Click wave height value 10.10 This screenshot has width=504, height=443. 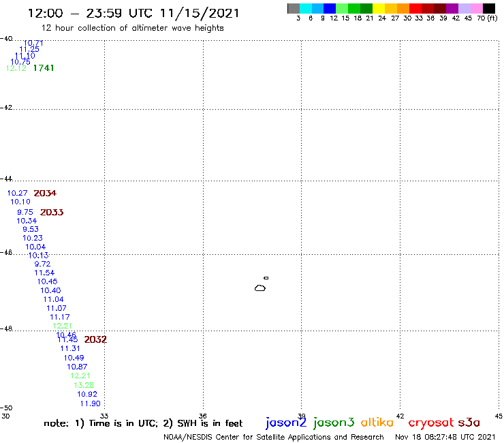(20, 202)
